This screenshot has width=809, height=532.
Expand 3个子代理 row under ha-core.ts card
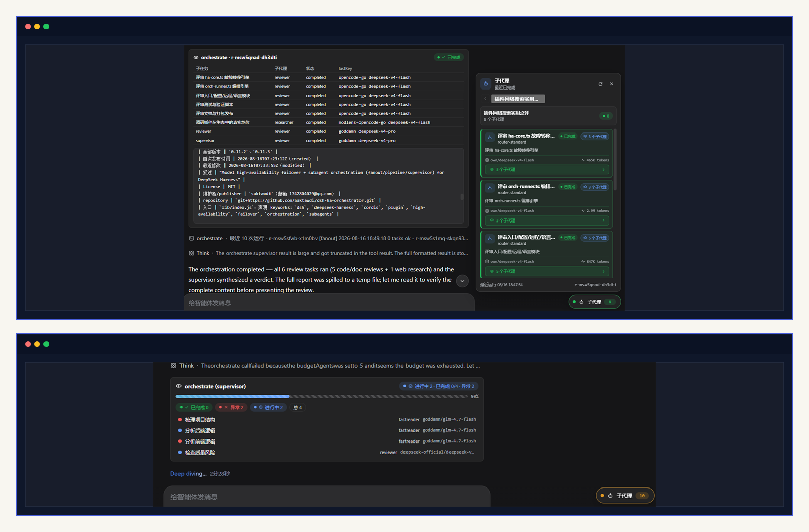[x=547, y=170]
